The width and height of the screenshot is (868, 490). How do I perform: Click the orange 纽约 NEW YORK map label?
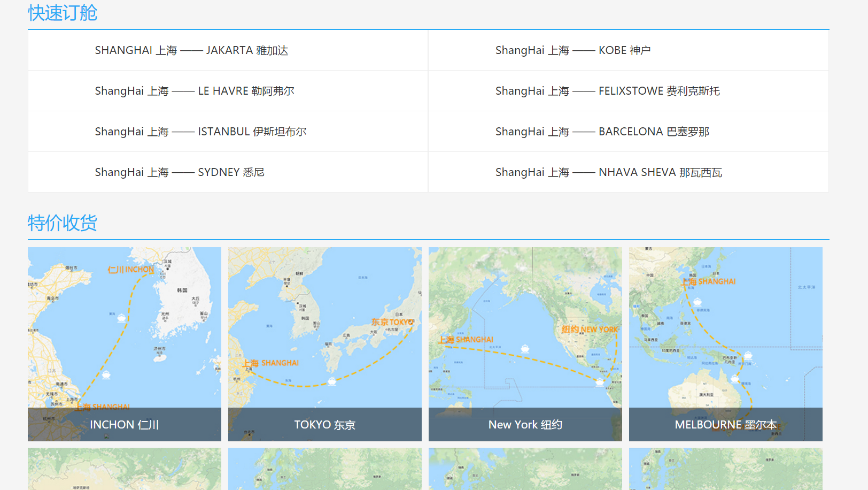[x=589, y=330]
